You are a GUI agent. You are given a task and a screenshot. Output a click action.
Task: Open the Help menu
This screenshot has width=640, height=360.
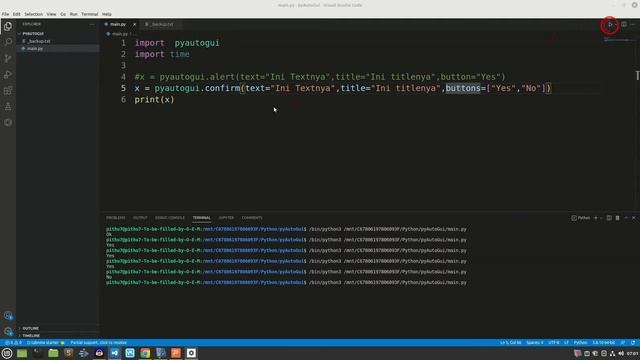(x=107, y=14)
